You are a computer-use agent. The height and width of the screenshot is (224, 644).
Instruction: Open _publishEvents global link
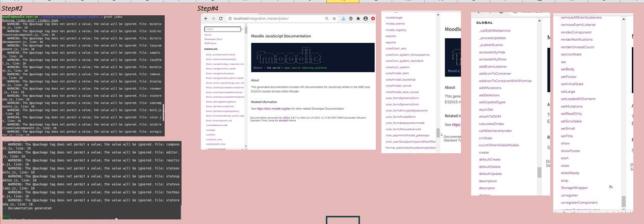pyautogui.click(x=491, y=45)
